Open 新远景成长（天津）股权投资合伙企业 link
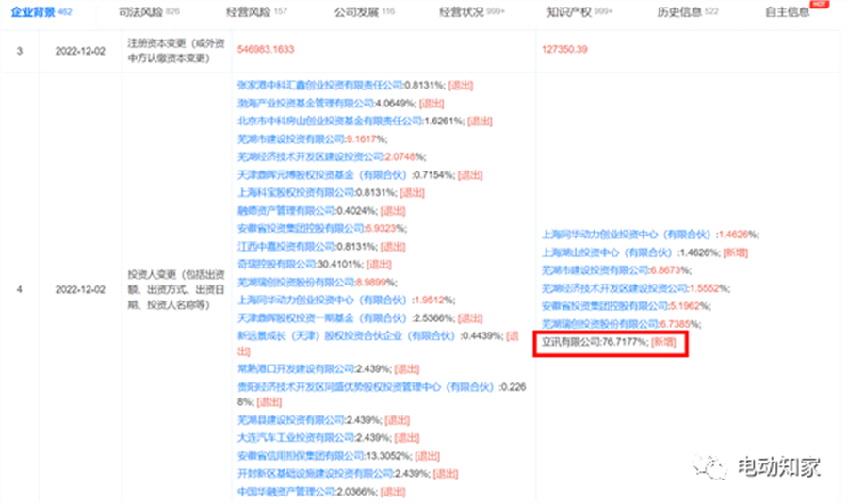Viewport: 848px width, 504px height. tap(347, 335)
